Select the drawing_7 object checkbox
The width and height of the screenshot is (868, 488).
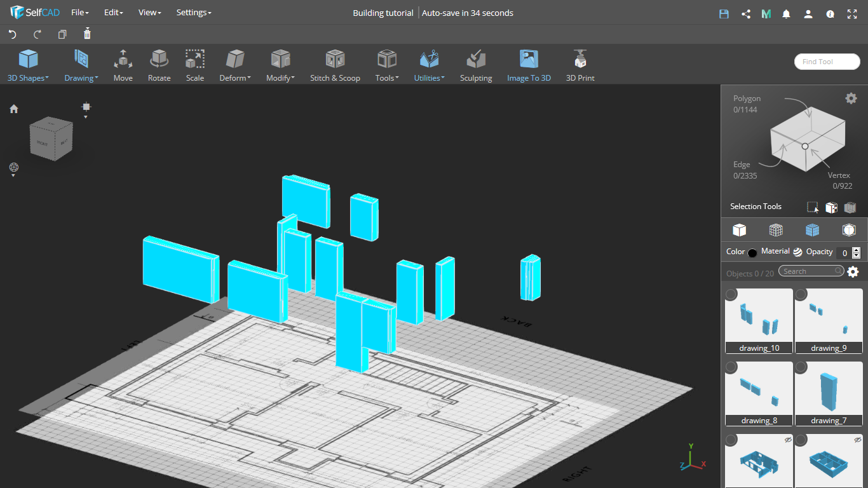(801, 367)
